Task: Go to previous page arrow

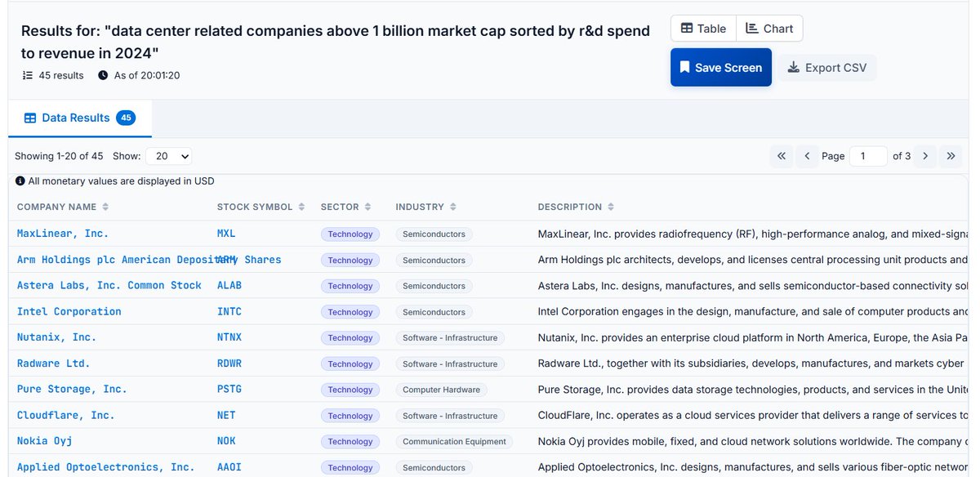Action: pos(807,156)
